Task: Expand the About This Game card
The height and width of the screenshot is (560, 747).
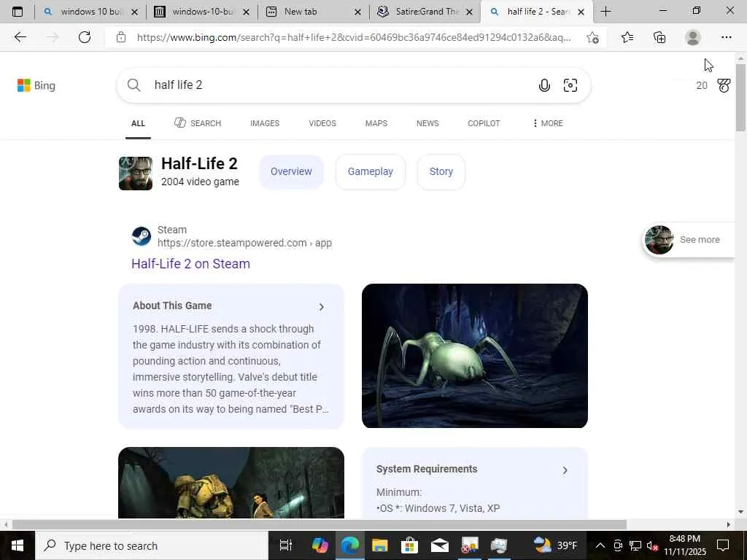Action: [322, 307]
